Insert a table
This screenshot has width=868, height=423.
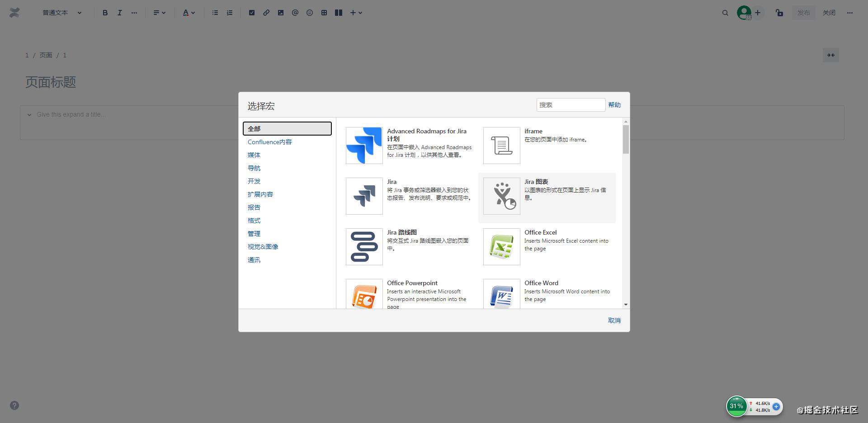coord(324,13)
